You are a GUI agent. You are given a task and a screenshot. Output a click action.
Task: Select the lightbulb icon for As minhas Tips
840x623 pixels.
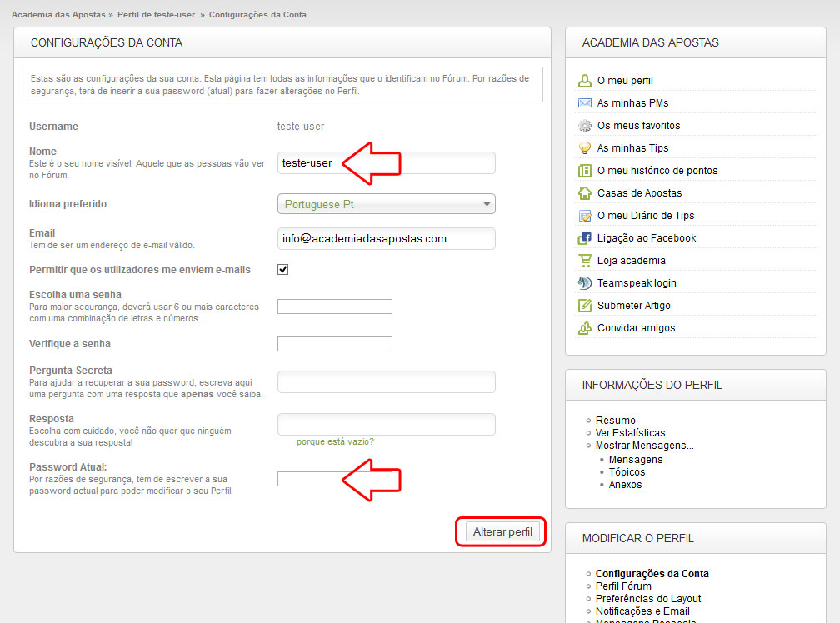(x=584, y=148)
